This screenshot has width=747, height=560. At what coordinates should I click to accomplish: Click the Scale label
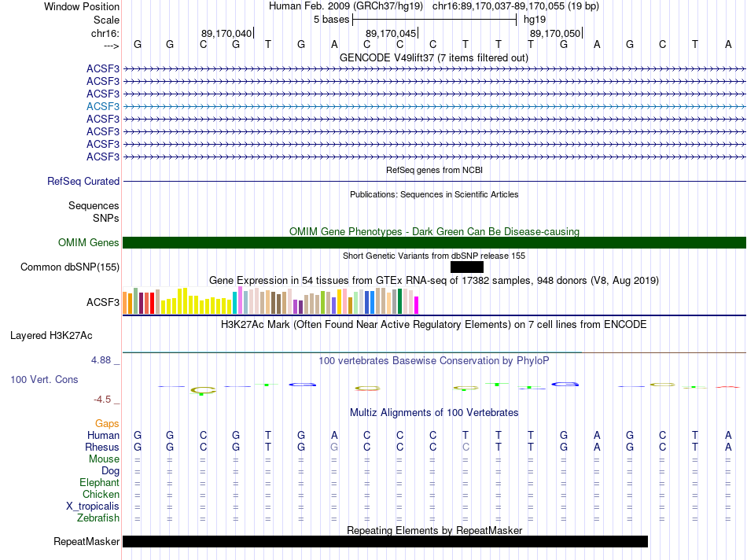[107, 20]
